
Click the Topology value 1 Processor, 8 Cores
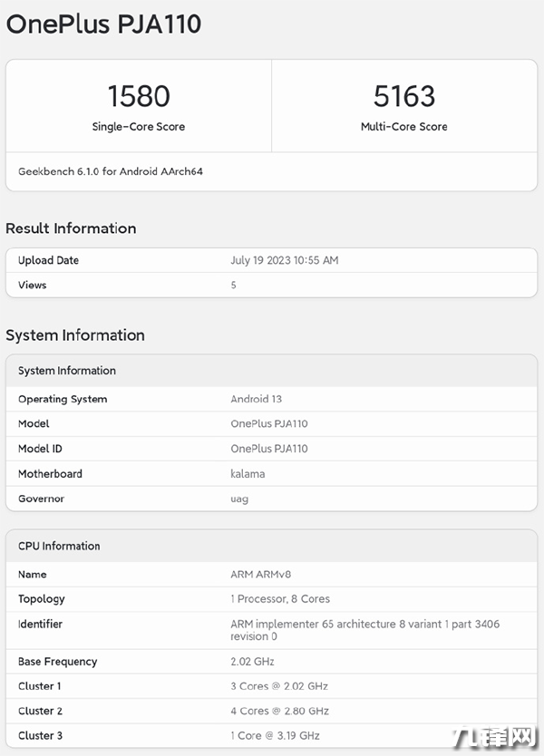(x=280, y=599)
